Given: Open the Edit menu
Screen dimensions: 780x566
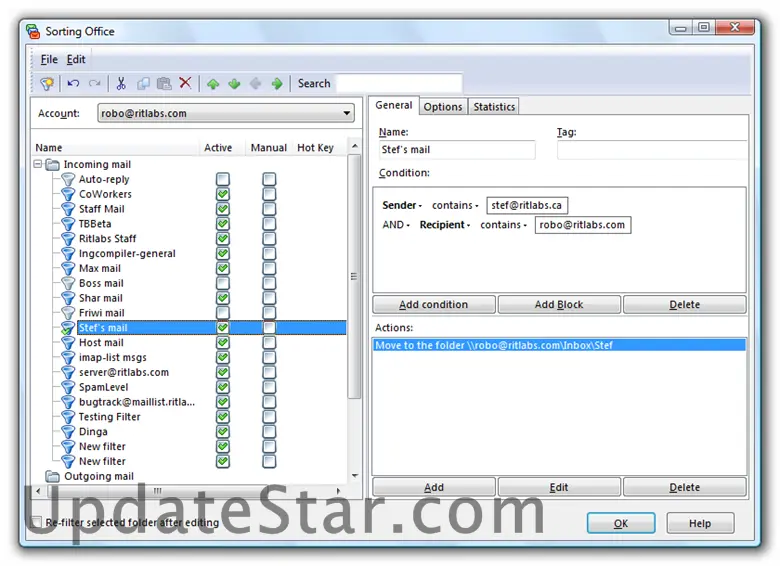Looking at the screenshot, I should [76, 59].
